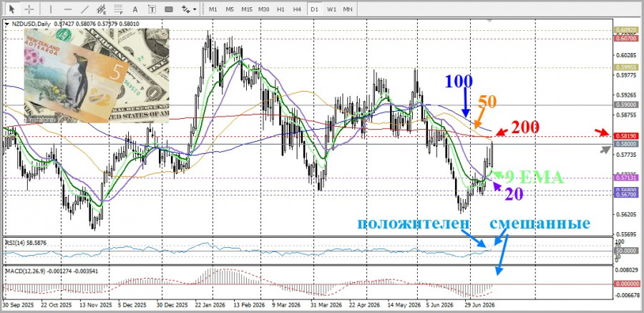Select the trendline drawing tool
Image resolution: width=644 pixels, height=313 pixels.
(x=84, y=9)
